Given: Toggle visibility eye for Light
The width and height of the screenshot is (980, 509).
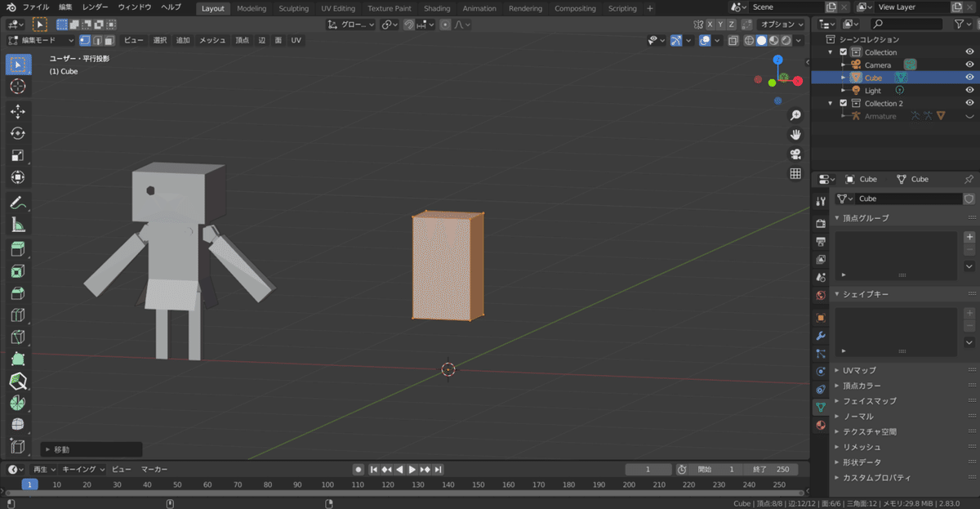Looking at the screenshot, I should [x=969, y=91].
